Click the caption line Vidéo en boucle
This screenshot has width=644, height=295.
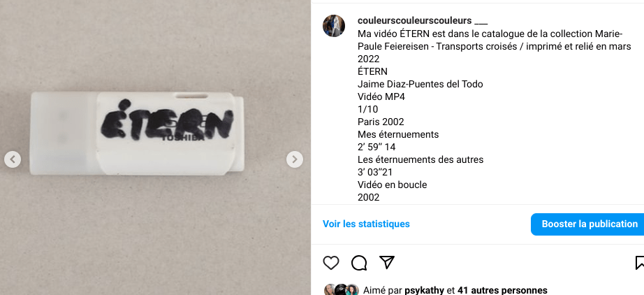click(393, 185)
